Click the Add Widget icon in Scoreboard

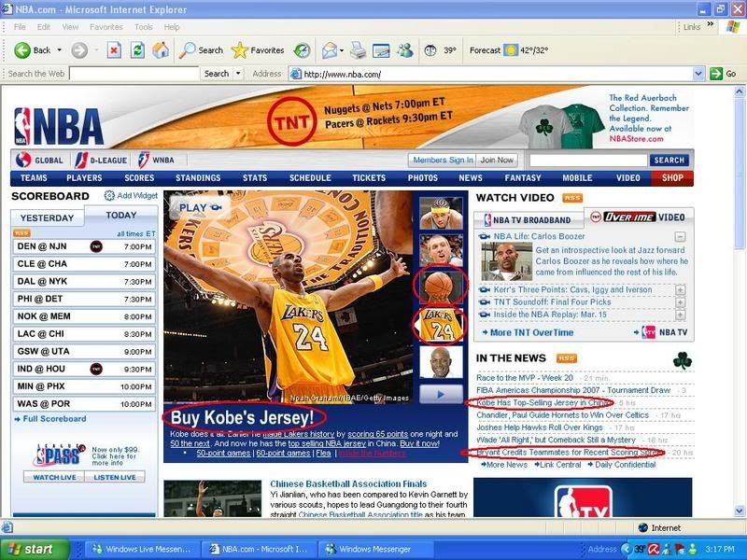(x=109, y=196)
